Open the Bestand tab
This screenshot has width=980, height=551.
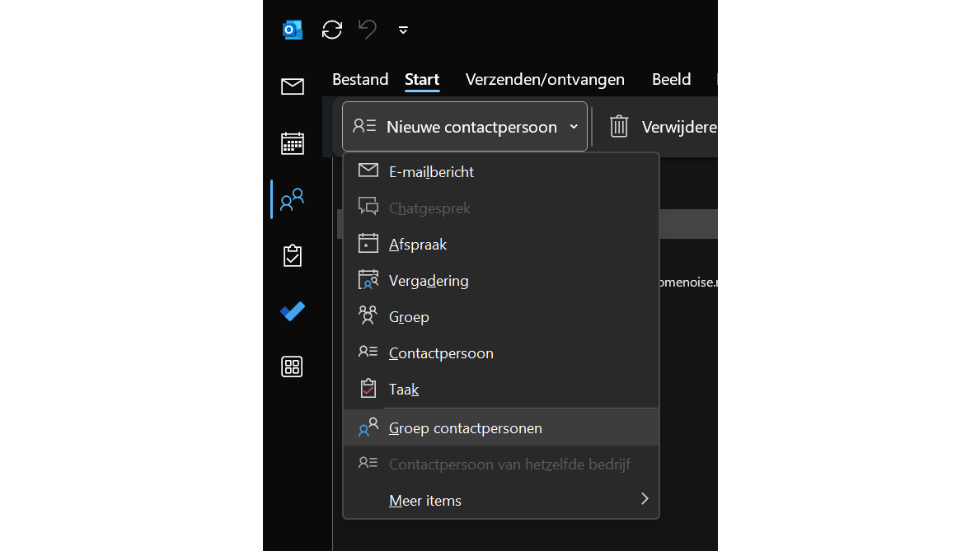pyautogui.click(x=360, y=80)
